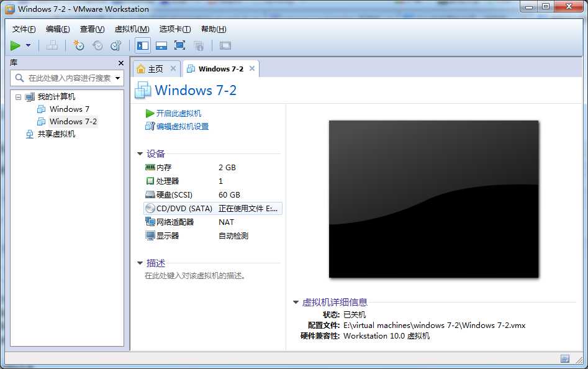Click the 自动检测 display value
The height and width of the screenshot is (369, 588).
[233, 236]
